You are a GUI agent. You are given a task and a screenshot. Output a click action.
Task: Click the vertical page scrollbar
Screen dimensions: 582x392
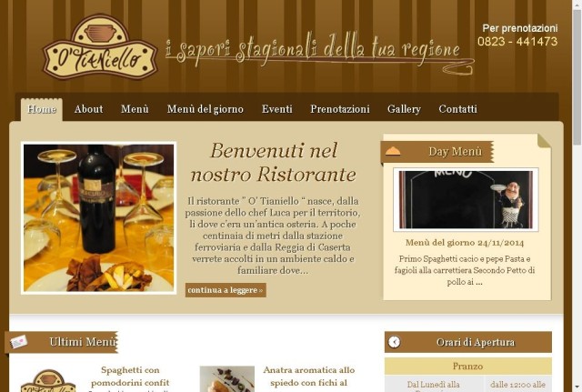click(577, 196)
